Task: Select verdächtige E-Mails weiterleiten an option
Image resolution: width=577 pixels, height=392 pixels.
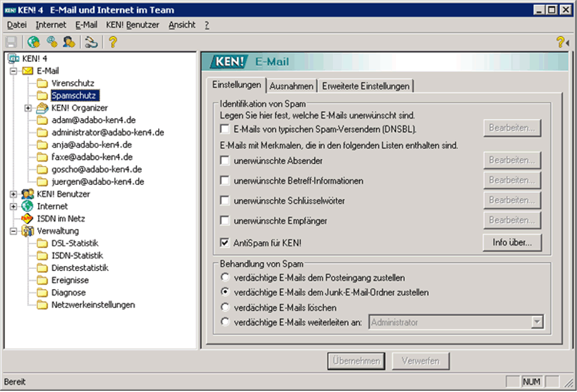Action: [x=225, y=322]
